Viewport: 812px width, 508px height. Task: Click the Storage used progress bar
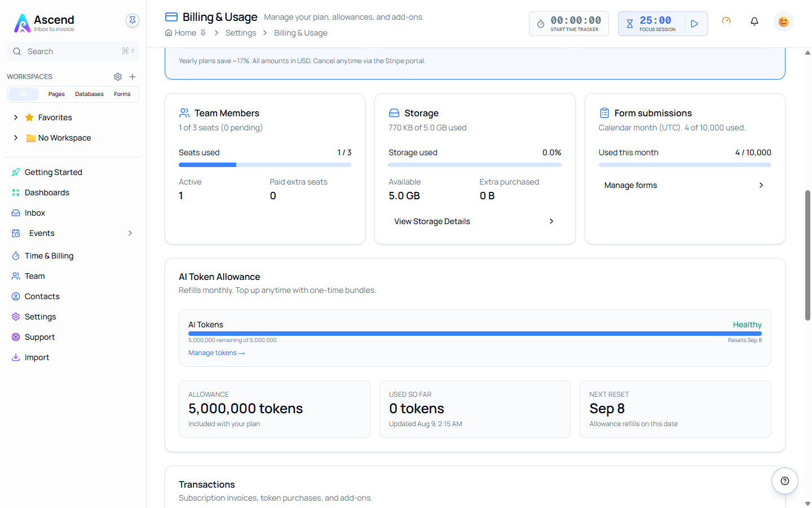coord(475,165)
